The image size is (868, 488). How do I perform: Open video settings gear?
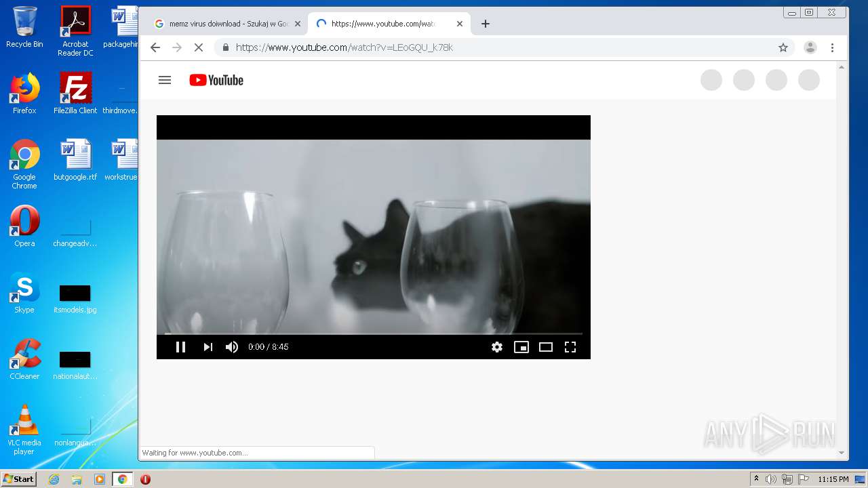pos(497,347)
